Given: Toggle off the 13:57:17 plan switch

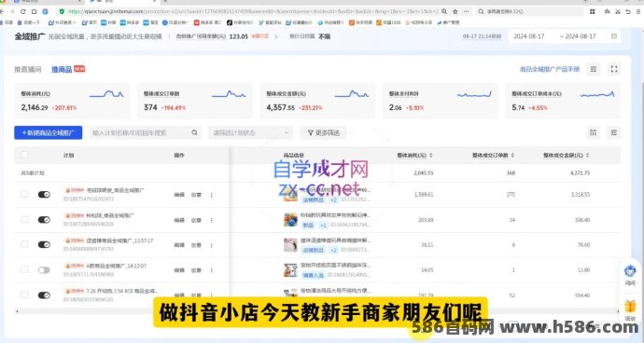Looking at the screenshot, I should [44, 245].
